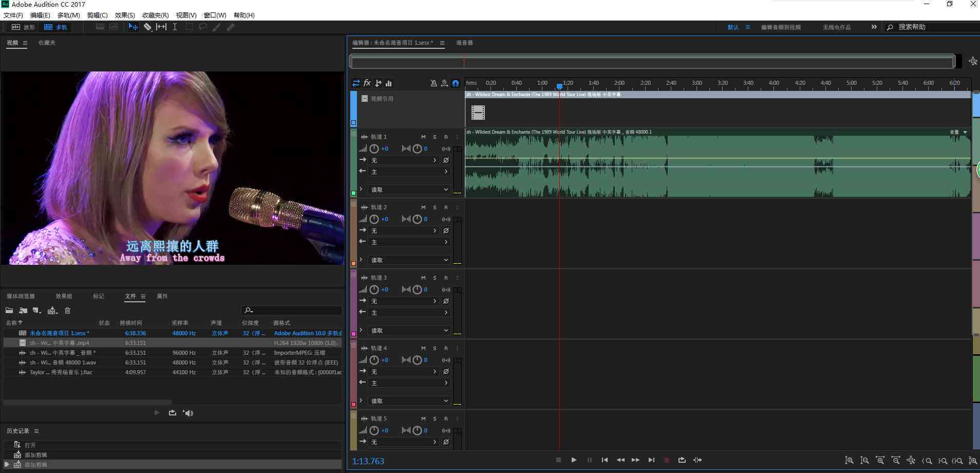
Task: Open 效果(S) menu
Action: pos(125,15)
